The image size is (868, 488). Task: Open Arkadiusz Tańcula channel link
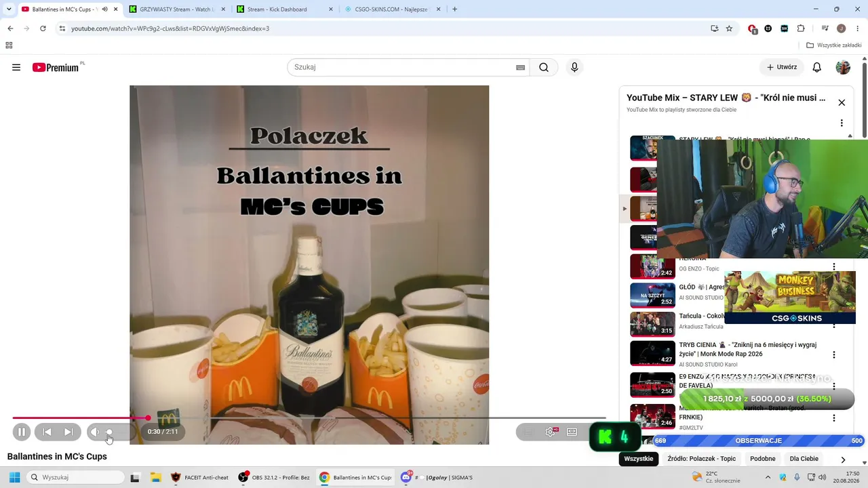701,327
